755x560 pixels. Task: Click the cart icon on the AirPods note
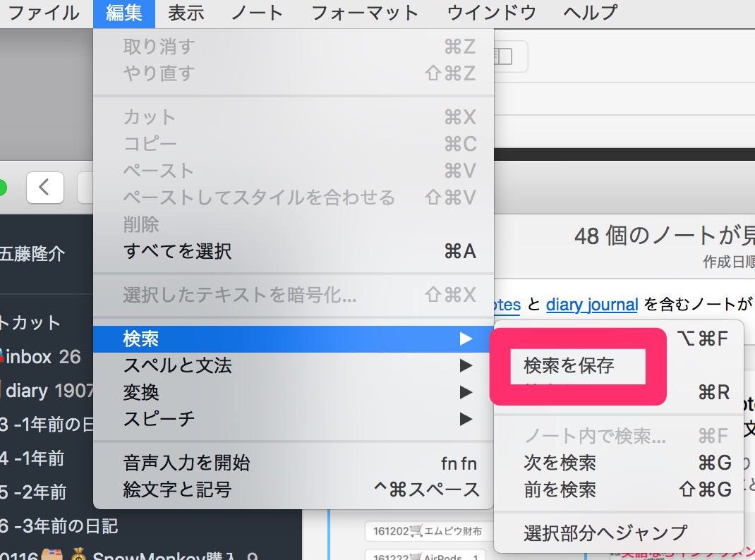click(415, 556)
